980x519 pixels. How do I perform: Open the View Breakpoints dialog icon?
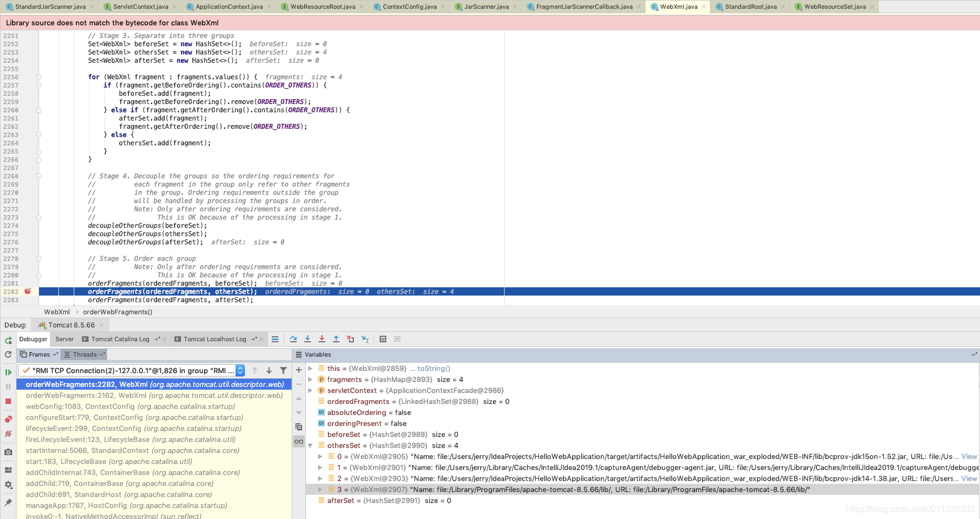8,418
